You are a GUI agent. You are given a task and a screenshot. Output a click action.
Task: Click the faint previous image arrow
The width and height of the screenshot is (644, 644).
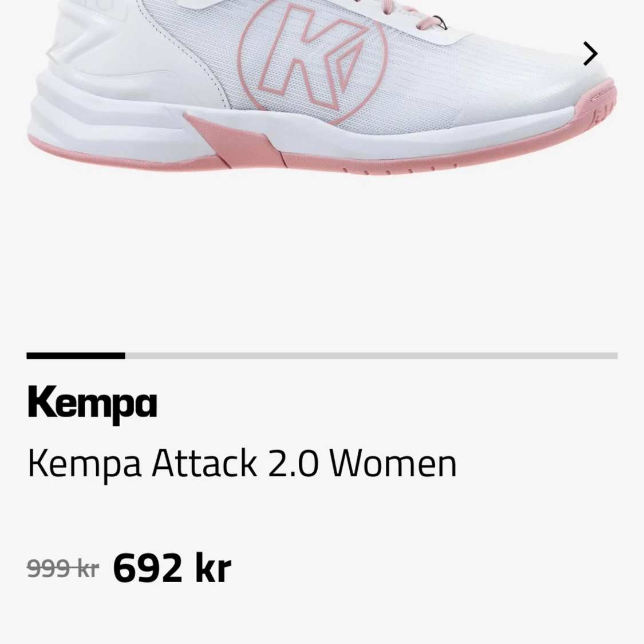[53, 54]
